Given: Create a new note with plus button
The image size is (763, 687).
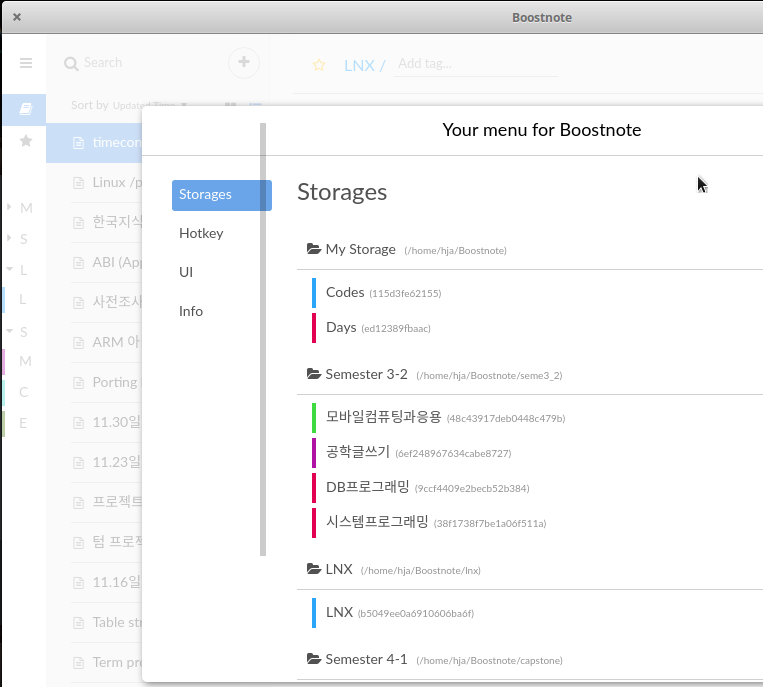Looking at the screenshot, I should pos(244,62).
